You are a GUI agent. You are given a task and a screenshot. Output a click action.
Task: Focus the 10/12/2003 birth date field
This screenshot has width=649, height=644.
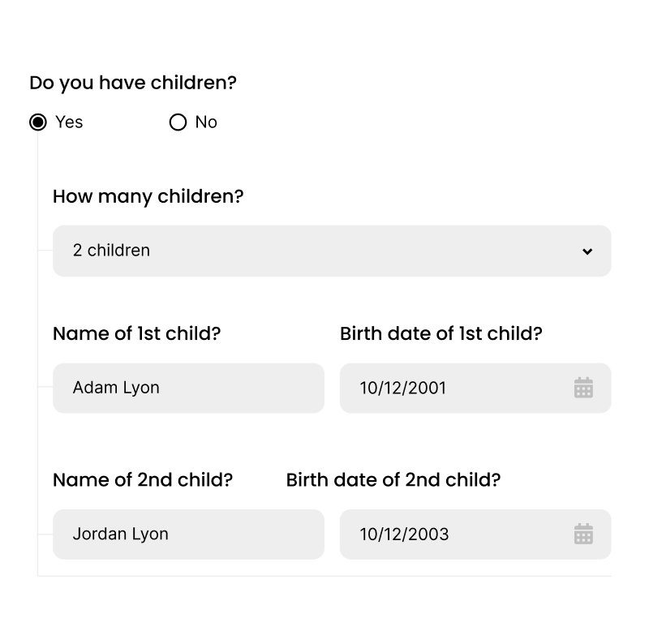point(475,535)
